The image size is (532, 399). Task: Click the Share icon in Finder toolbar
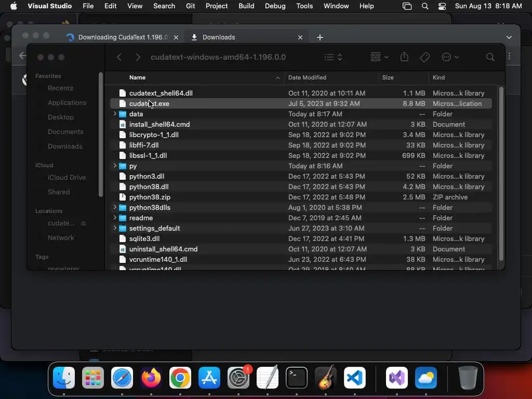(404, 57)
